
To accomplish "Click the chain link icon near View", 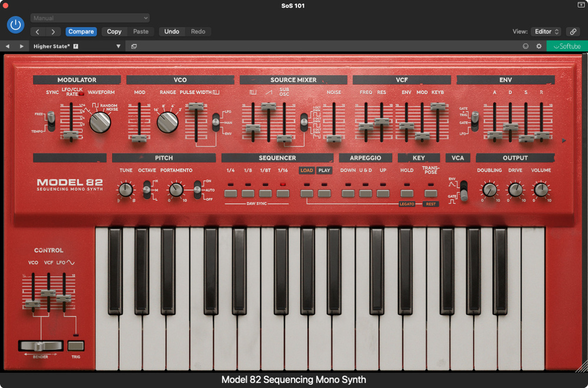I will (573, 31).
